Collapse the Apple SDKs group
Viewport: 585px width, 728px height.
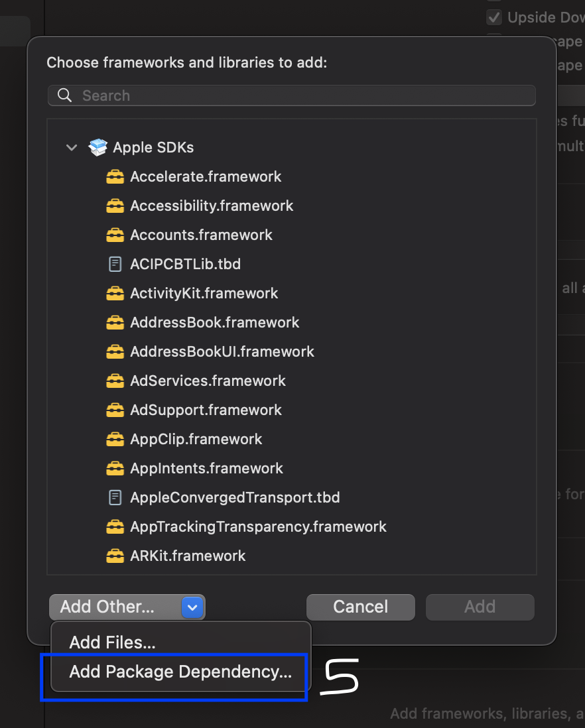coord(72,147)
